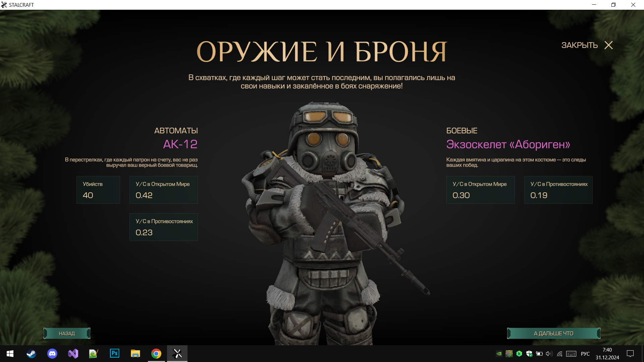Open Visual Studio from the taskbar

[x=73, y=354]
